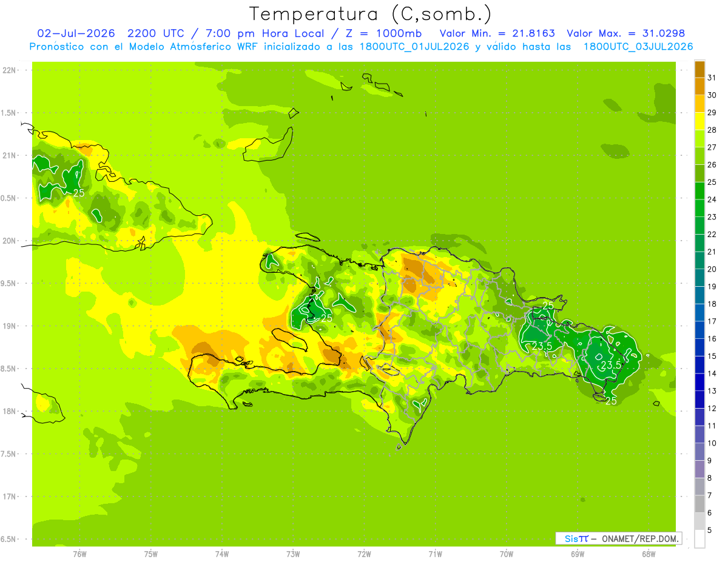Image resolution: width=728 pixels, height=562 pixels.
Task: Click the "72W" longitude axis label
Action: pyautogui.click(x=364, y=554)
